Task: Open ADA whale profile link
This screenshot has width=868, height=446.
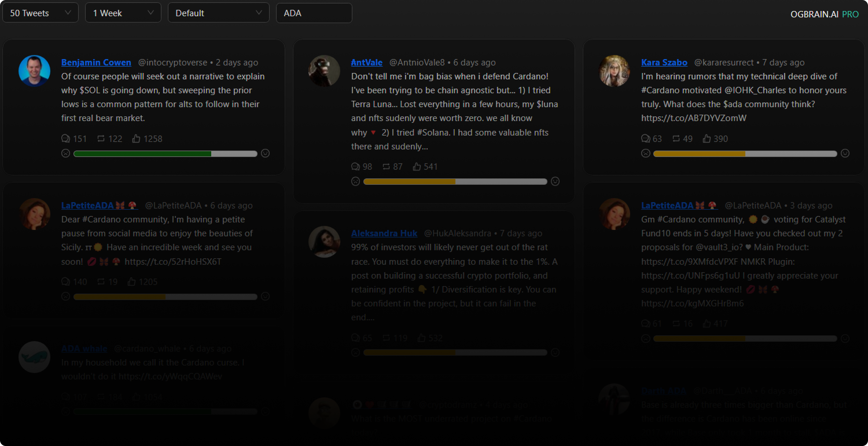Action: pos(84,348)
